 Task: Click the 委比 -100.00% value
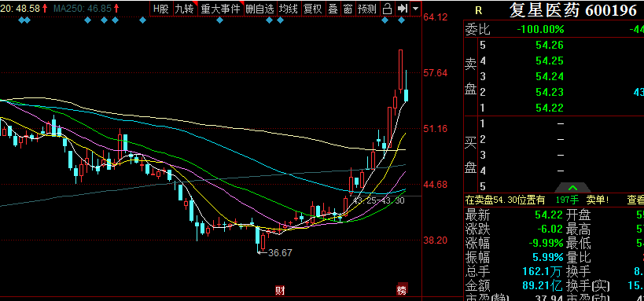pyautogui.click(x=540, y=29)
